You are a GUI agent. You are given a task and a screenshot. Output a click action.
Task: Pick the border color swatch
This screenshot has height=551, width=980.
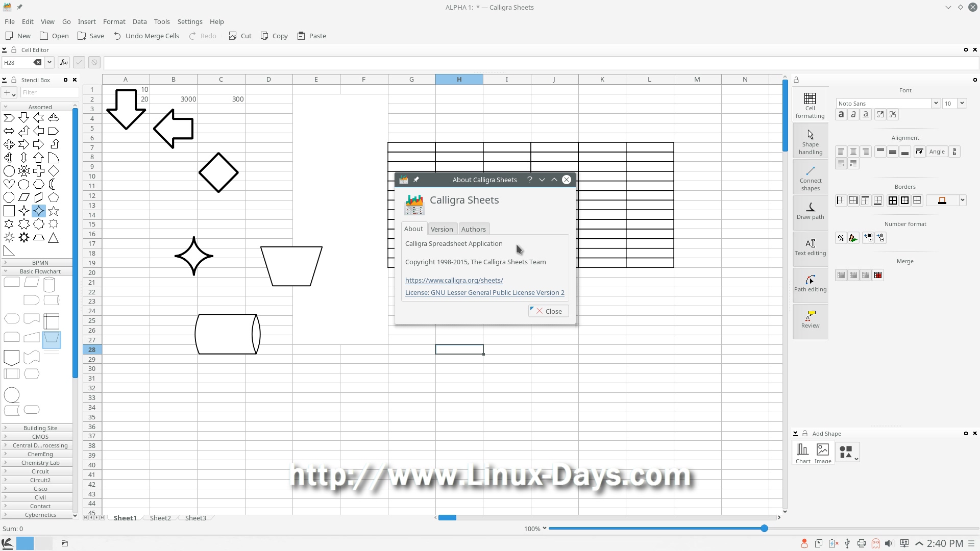[942, 201]
